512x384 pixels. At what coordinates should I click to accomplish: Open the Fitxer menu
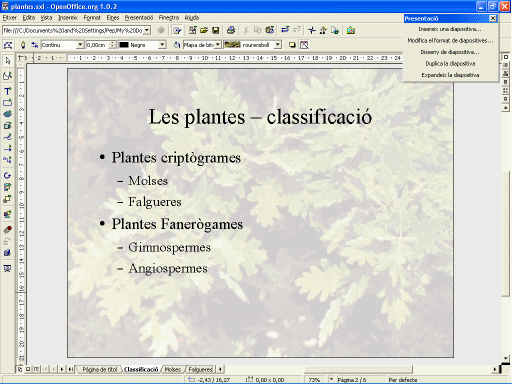tap(9, 18)
